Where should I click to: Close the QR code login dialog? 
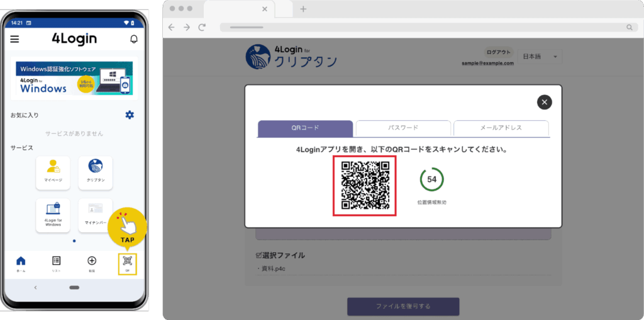(x=545, y=102)
